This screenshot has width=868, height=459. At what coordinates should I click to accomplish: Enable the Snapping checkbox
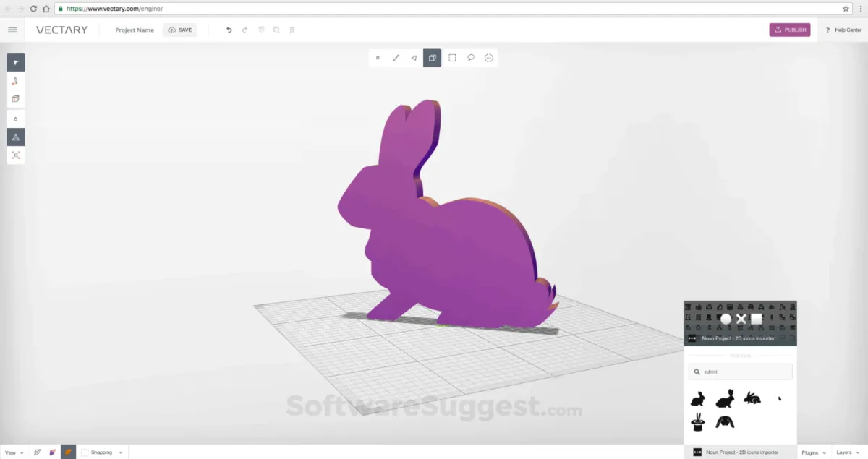pyautogui.click(x=85, y=452)
